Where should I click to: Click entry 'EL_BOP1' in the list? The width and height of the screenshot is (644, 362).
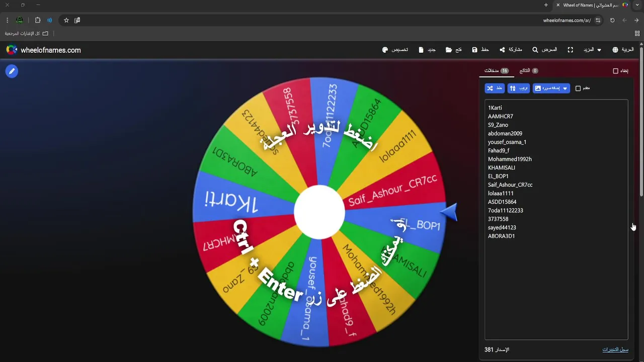click(498, 176)
